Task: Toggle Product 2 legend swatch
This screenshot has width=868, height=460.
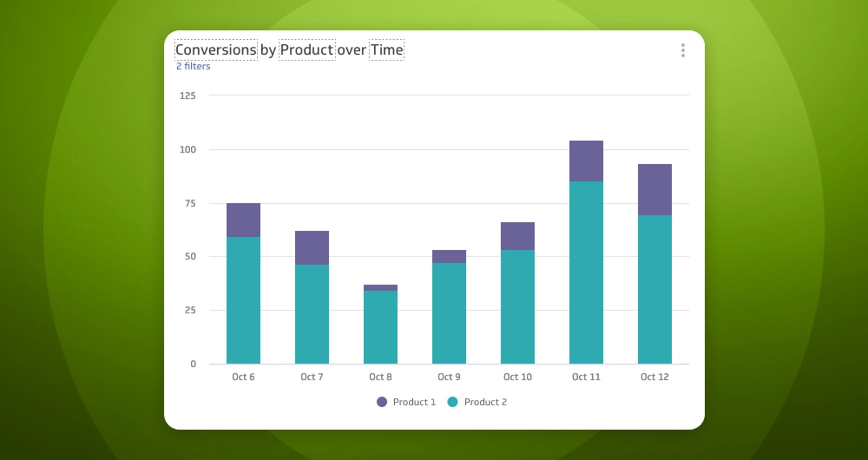Action: (453, 402)
